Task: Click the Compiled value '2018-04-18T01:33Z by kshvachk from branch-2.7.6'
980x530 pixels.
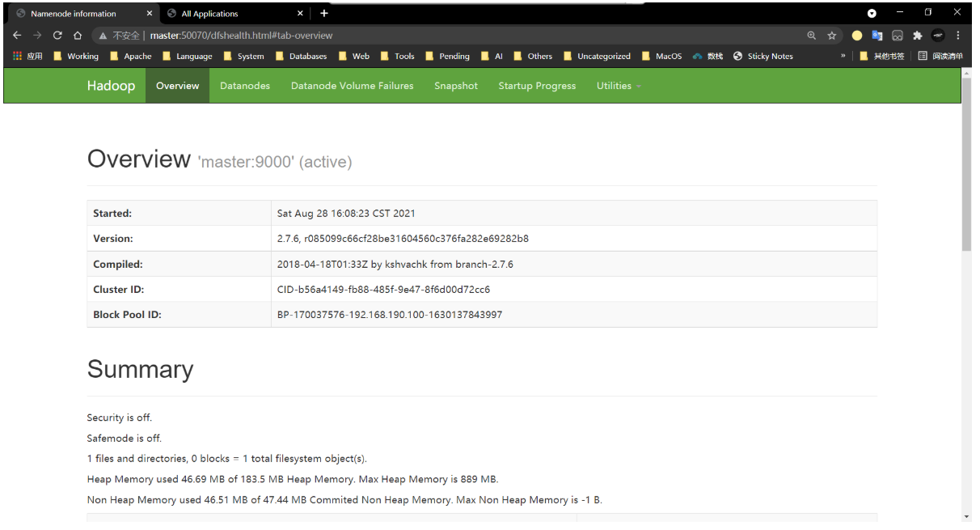Action: 395,264
